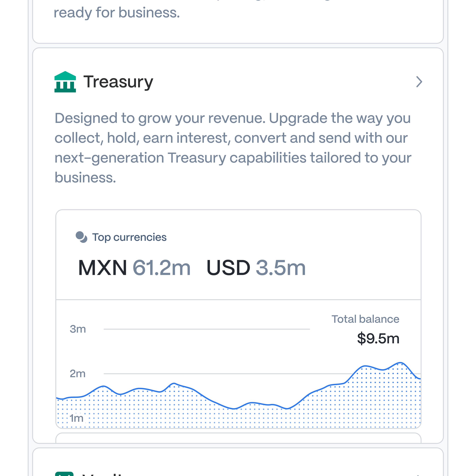Viewport: 476px width, 476px height.
Task: Click the 1m axis label
Action: [x=76, y=418]
